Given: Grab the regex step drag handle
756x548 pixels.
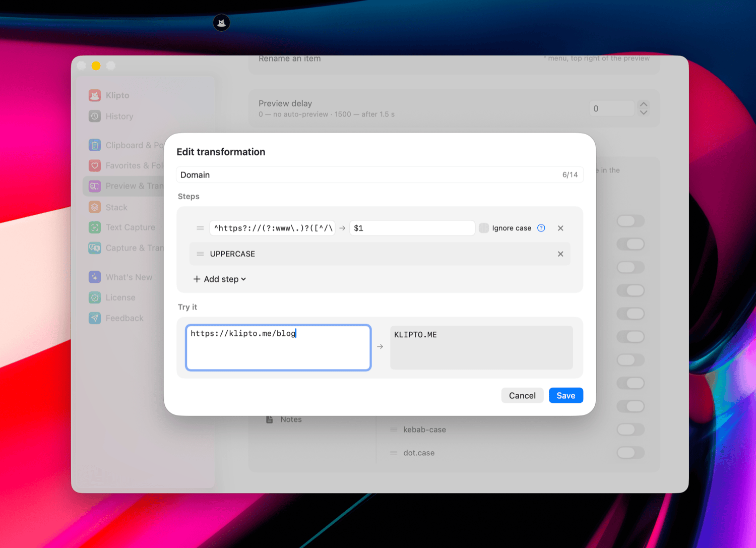Looking at the screenshot, I should tap(200, 228).
